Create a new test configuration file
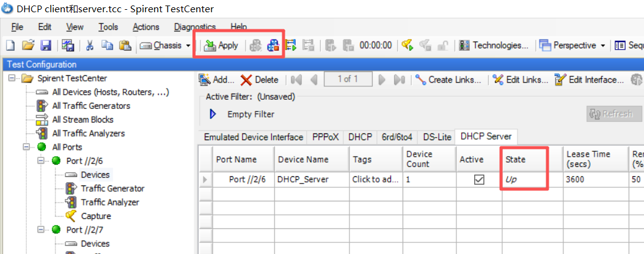644x254 pixels. coord(9,45)
